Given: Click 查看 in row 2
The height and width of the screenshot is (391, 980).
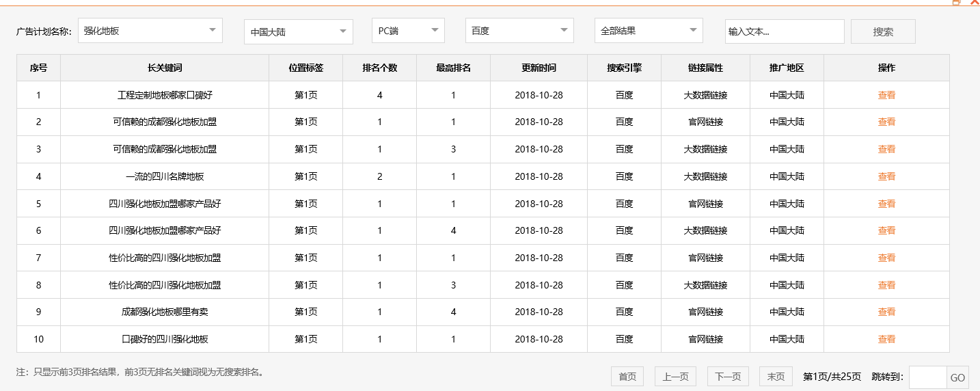Looking at the screenshot, I should coord(886,122).
